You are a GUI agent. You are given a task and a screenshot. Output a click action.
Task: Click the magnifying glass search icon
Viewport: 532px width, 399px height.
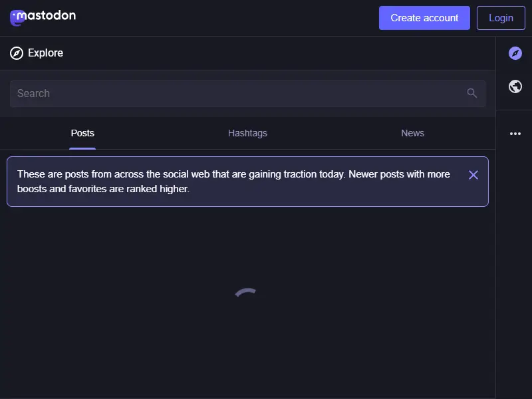pos(471,93)
